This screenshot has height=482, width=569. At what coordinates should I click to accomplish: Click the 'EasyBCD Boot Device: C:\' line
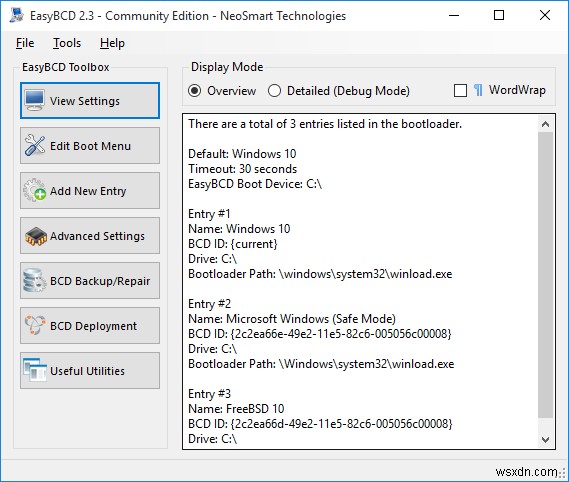pyautogui.click(x=255, y=184)
